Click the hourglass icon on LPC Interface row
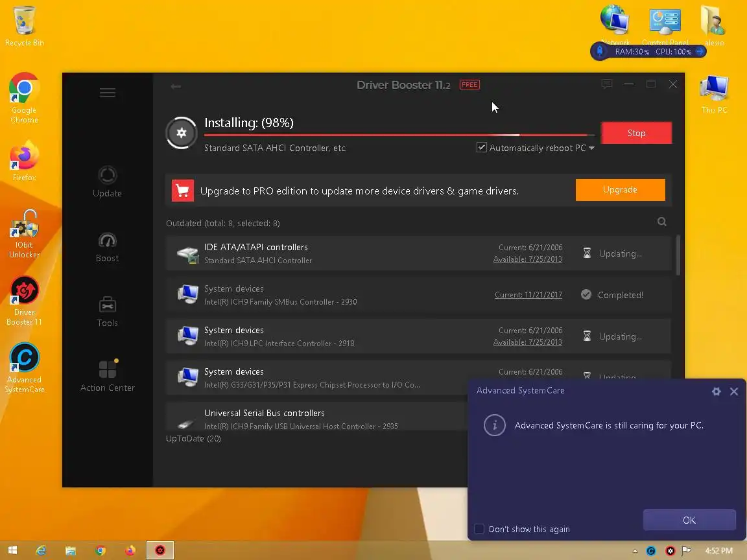 587,336
